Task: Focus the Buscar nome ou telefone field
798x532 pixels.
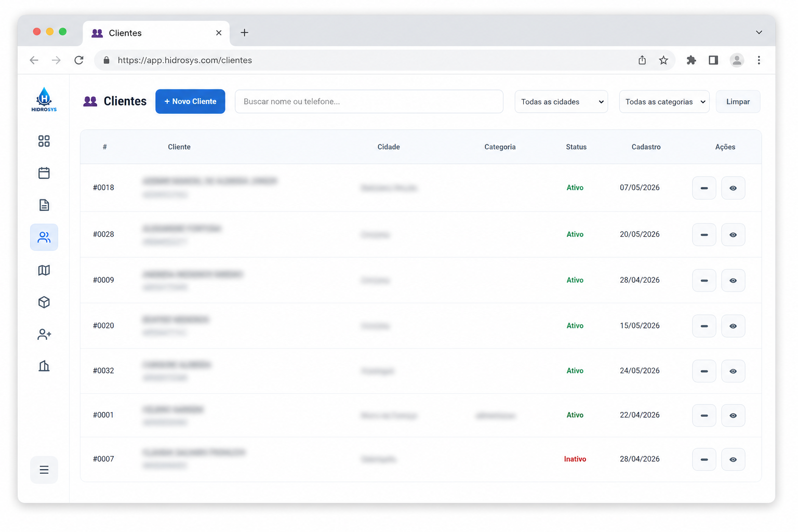Action: coord(369,101)
